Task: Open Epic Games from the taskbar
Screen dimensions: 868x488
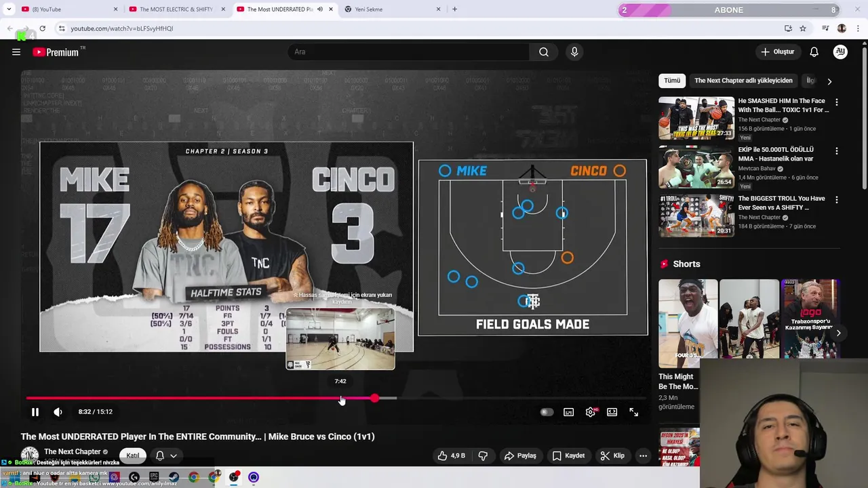Action: pos(154,477)
